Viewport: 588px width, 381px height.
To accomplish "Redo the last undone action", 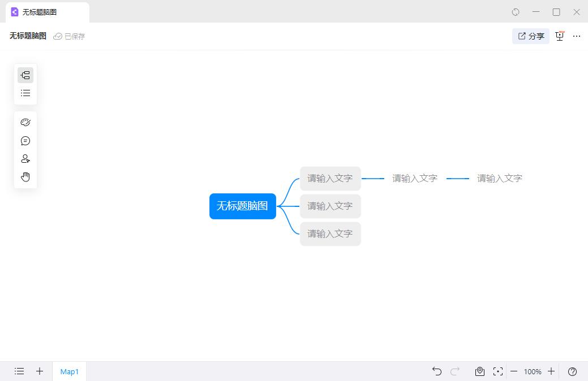I will 455,371.
